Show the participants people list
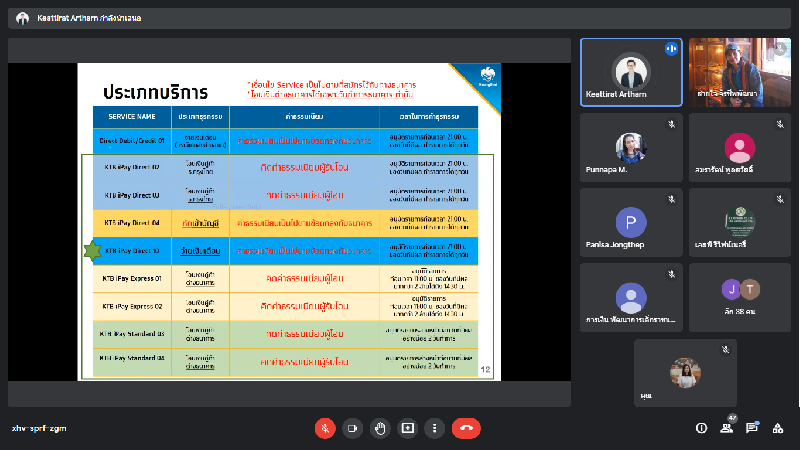 pos(727,428)
